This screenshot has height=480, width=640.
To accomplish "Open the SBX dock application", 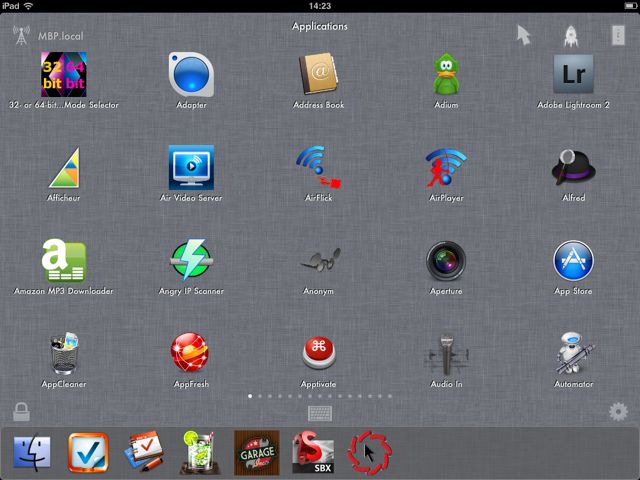I will 313,453.
